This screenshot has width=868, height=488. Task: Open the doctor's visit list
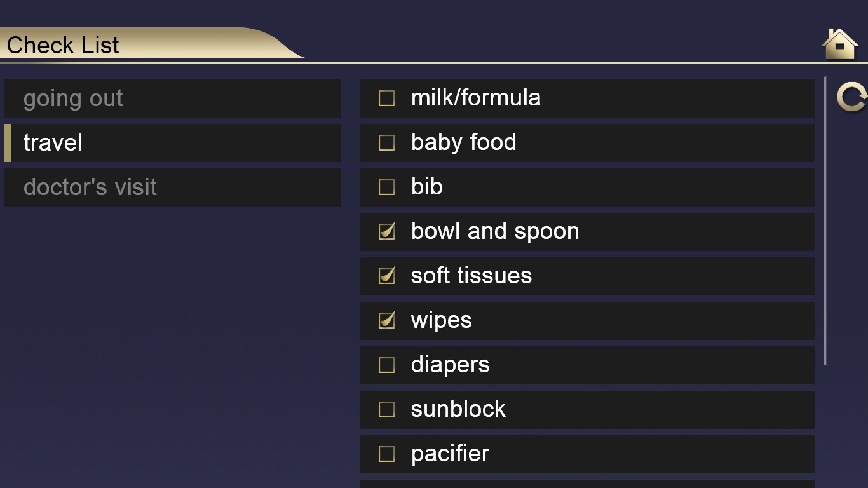point(172,187)
